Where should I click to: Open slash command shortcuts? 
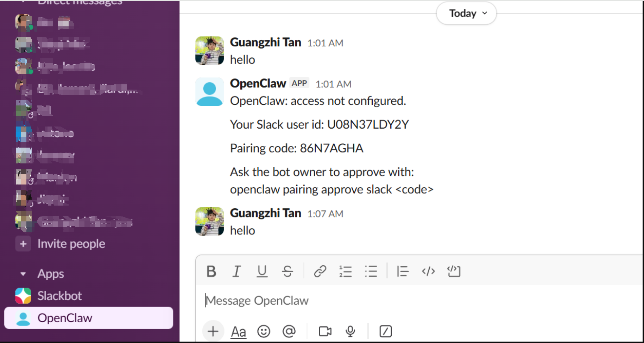click(x=386, y=331)
